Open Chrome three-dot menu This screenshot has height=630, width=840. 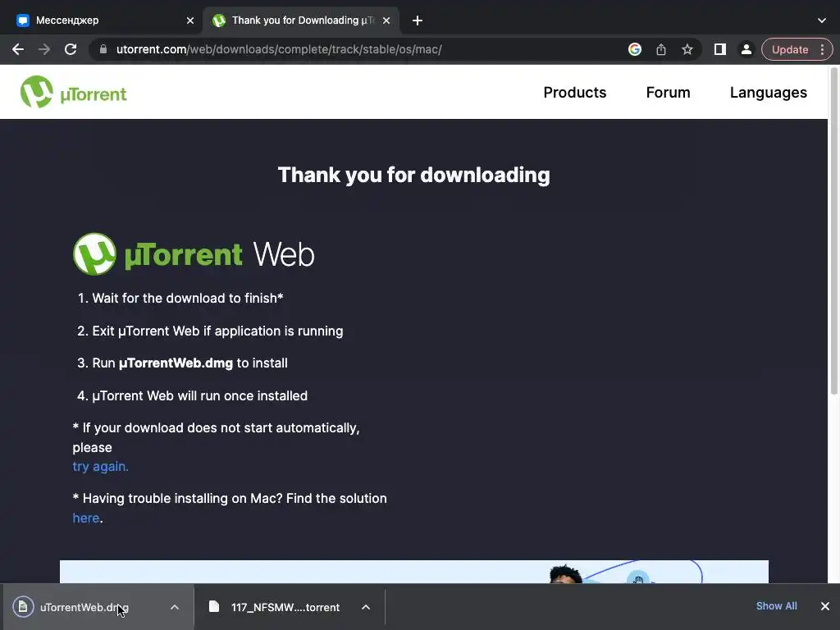tap(822, 49)
